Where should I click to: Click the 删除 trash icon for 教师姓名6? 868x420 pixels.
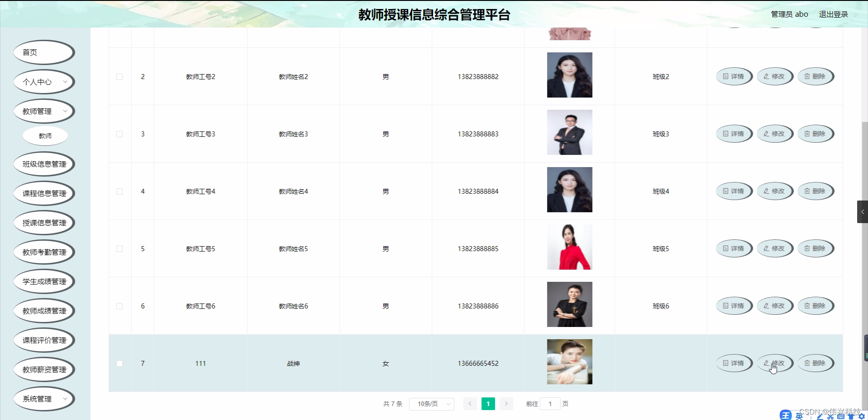807,306
